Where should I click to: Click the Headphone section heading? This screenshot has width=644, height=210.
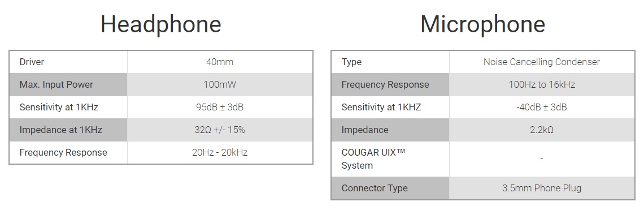click(161, 24)
